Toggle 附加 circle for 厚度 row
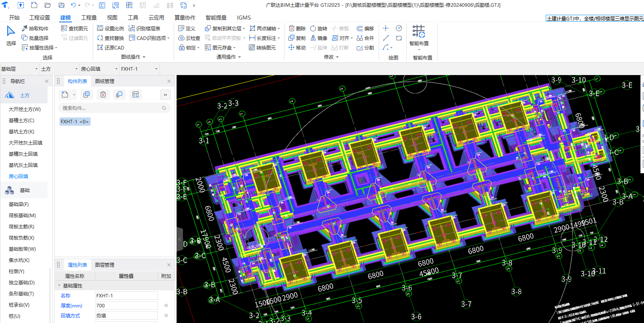Viewport: 644px width, 323px height. [x=166, y=305]
